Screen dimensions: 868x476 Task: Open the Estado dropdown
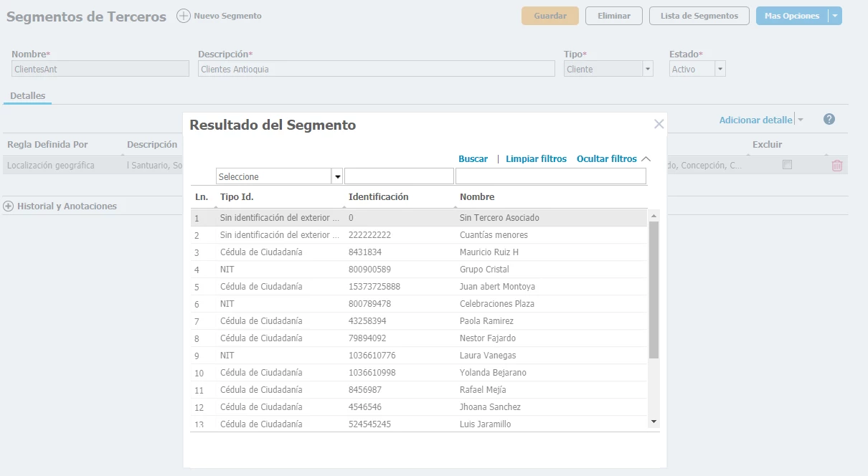coord(720,70)
